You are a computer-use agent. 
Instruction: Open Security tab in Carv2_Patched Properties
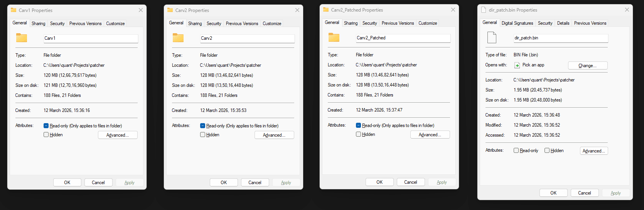point(370,23)
